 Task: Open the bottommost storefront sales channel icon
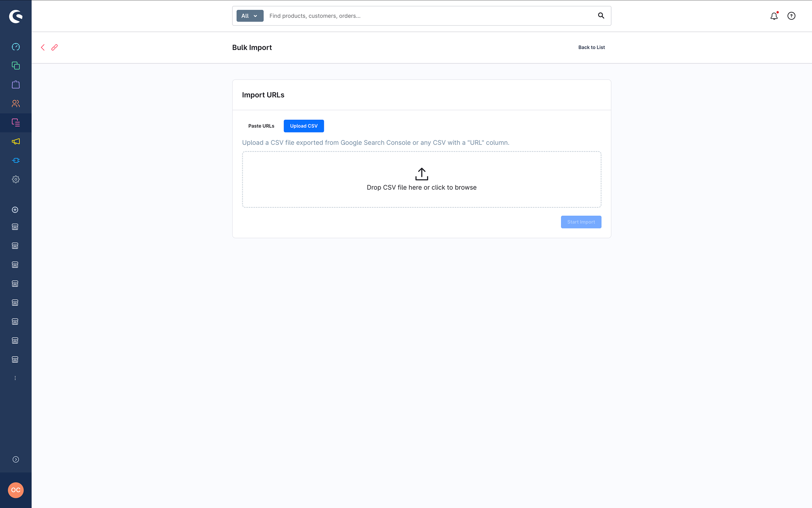pos(15,360)
